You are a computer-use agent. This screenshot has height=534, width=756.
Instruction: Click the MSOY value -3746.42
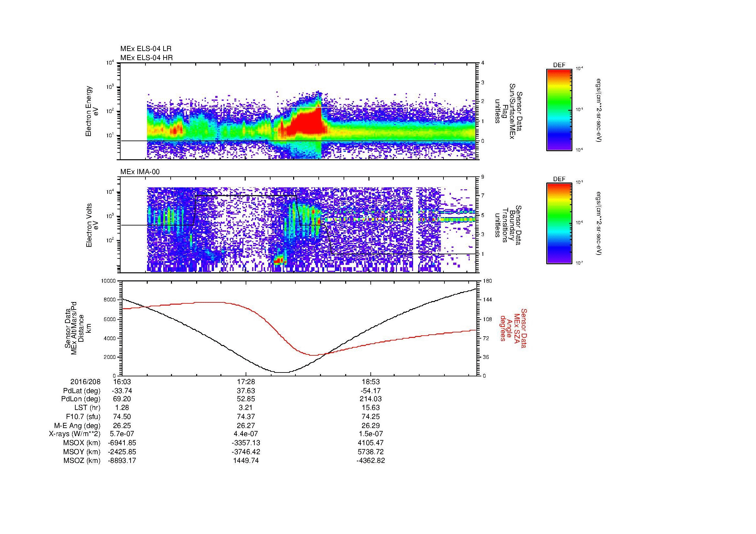click(246, 452)
